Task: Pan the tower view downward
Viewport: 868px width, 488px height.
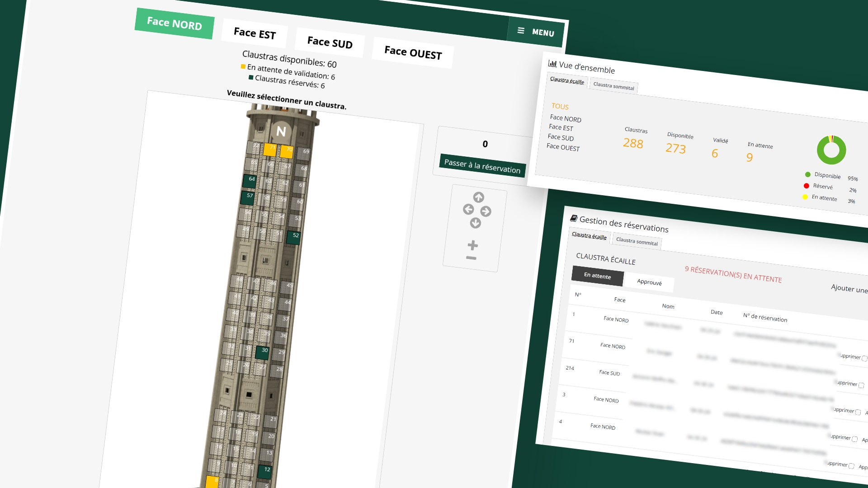Action: [x=475, y=223]
